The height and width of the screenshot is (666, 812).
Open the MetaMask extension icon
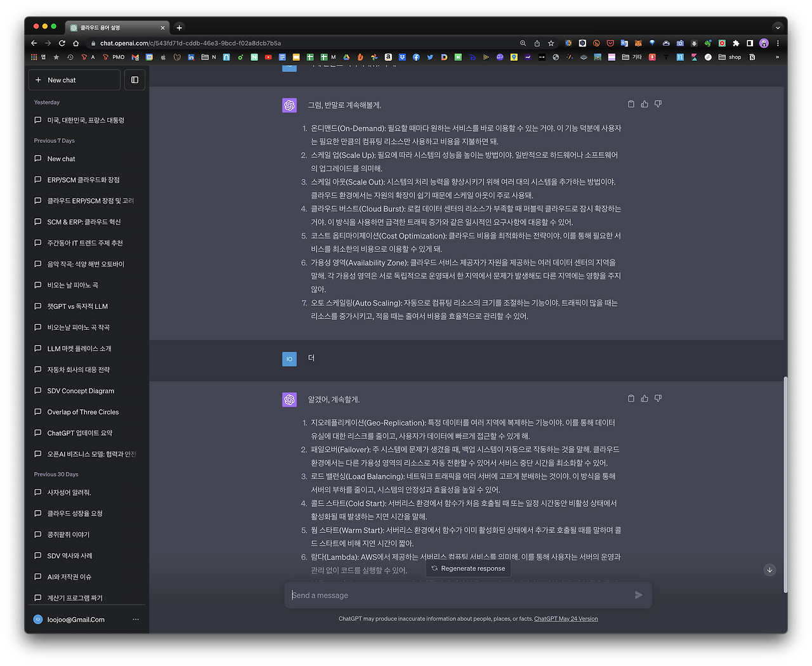[x=637, y=42]
